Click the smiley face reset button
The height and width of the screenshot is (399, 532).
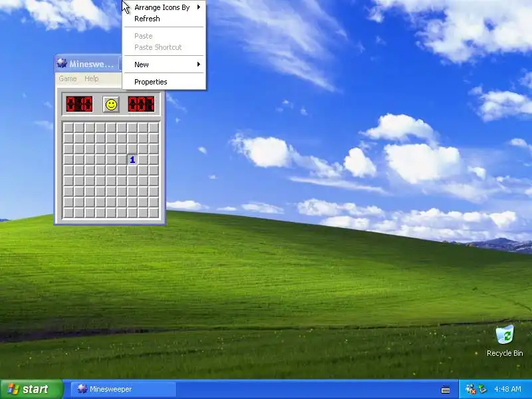[x=111, y=104]
